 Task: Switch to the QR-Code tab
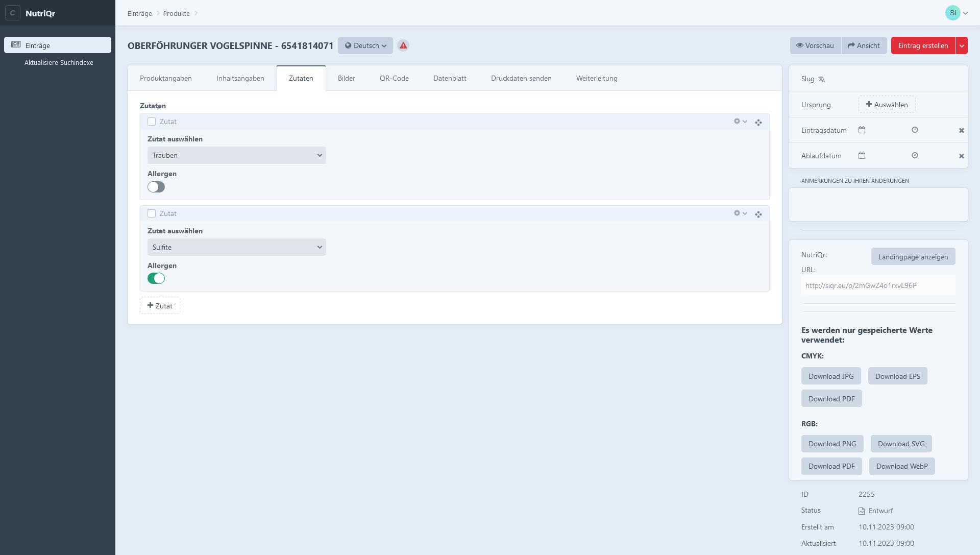[394, 78]
